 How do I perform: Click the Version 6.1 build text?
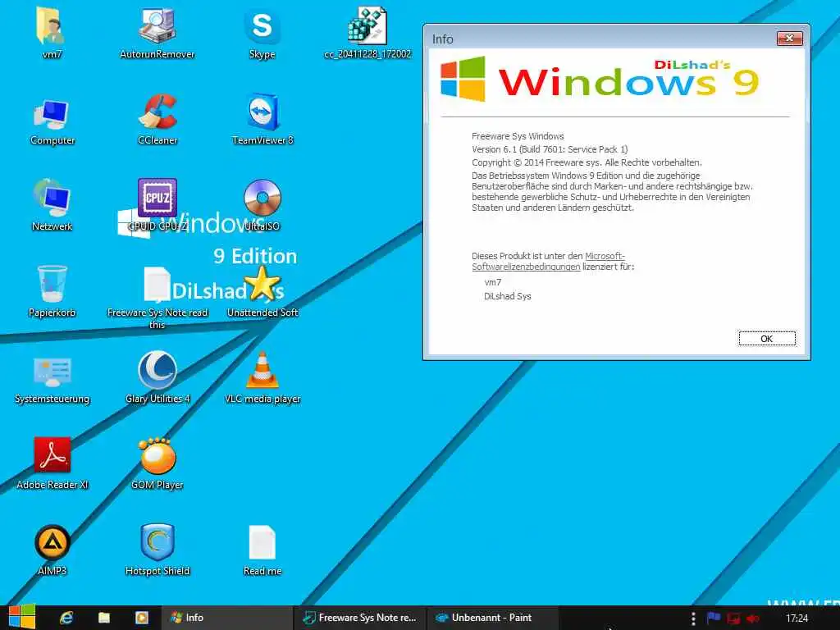(550, 149)
